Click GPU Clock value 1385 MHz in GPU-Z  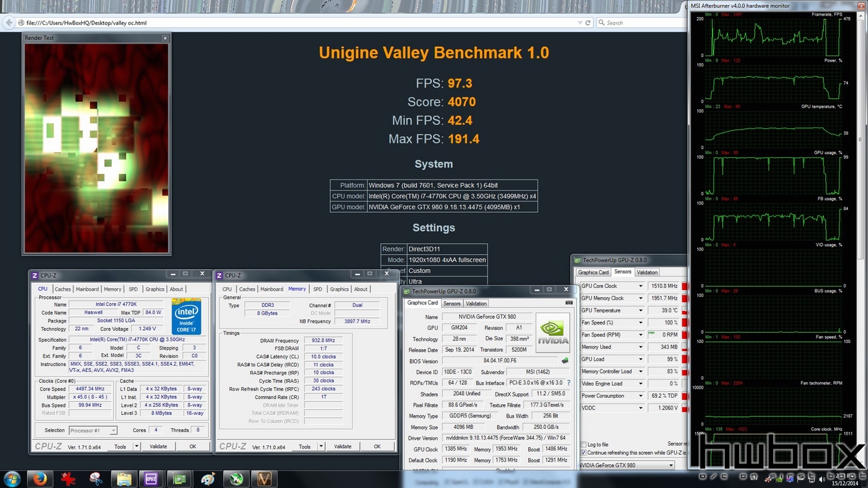[454, 449]
